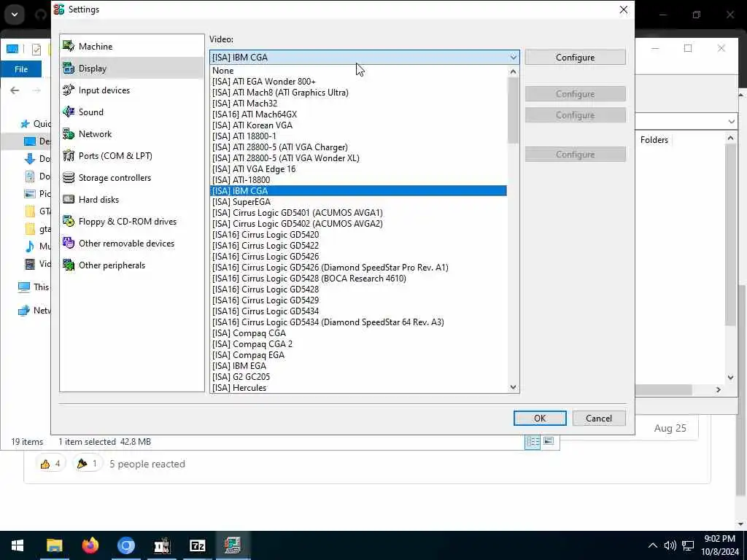Select [ISA] ATI Mach32 video card
The height and width of the screenshot is (560, 747).
point(358,104)
